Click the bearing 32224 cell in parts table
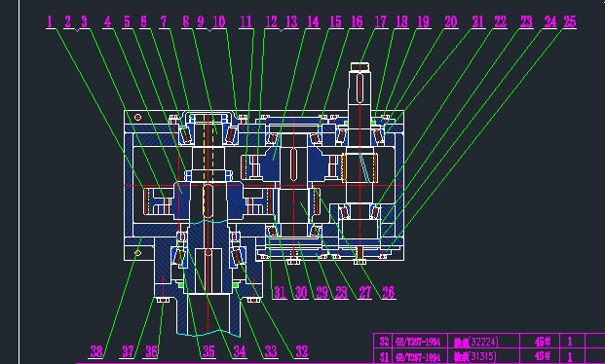Viewport: 605px width, 364px height. 483,342
